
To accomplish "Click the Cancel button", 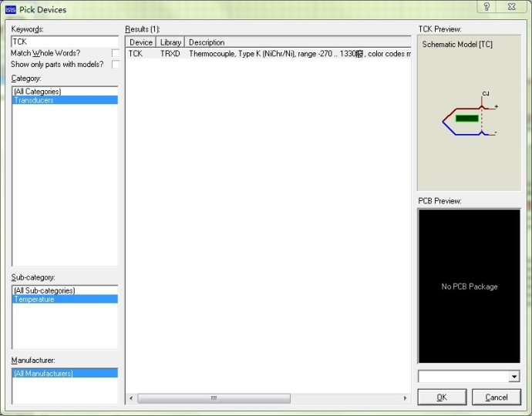I will click(x=497, y=397).
